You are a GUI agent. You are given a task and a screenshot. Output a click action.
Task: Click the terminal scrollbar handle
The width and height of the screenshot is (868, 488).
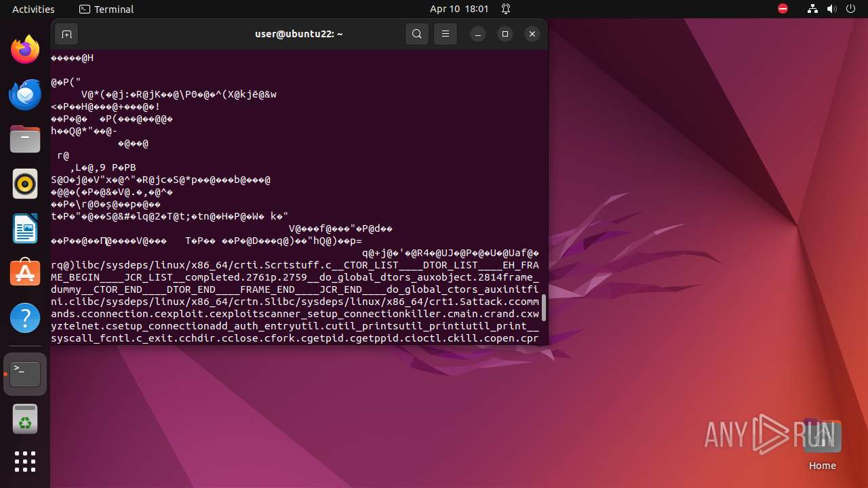click(x=543, y=307)
